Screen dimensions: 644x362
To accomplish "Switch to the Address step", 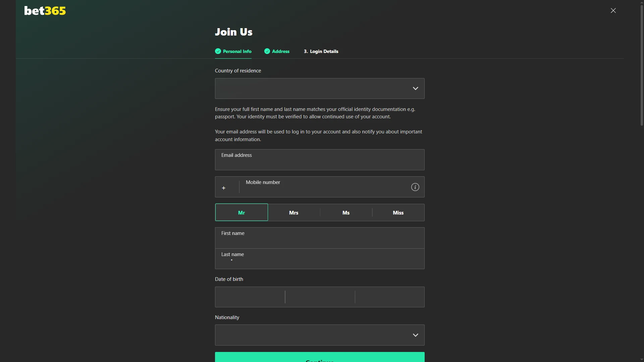I will click(x=281, y=51).
